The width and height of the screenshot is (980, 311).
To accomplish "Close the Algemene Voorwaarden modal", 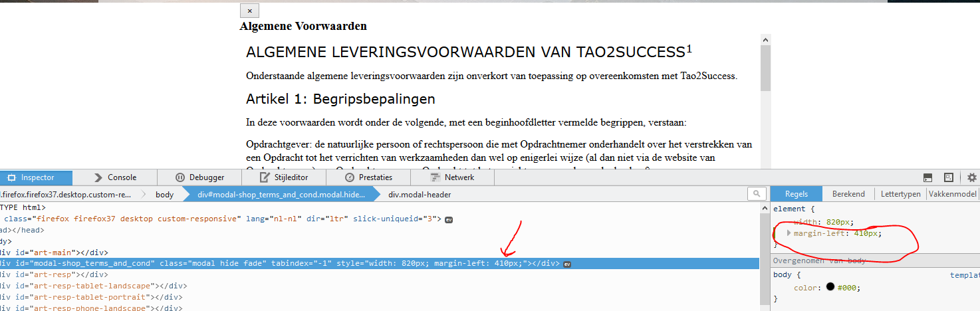I will [x=249, y=11].
